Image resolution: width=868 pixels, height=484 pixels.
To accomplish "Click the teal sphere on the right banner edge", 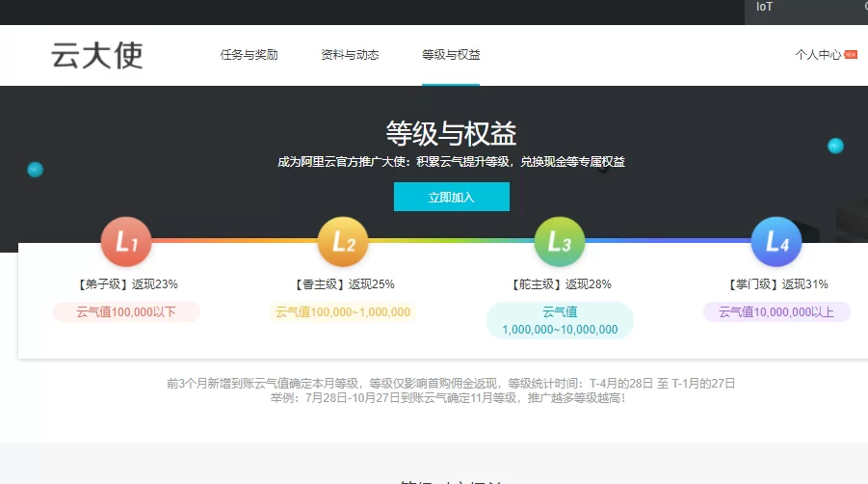I will (x=835, y=146).
